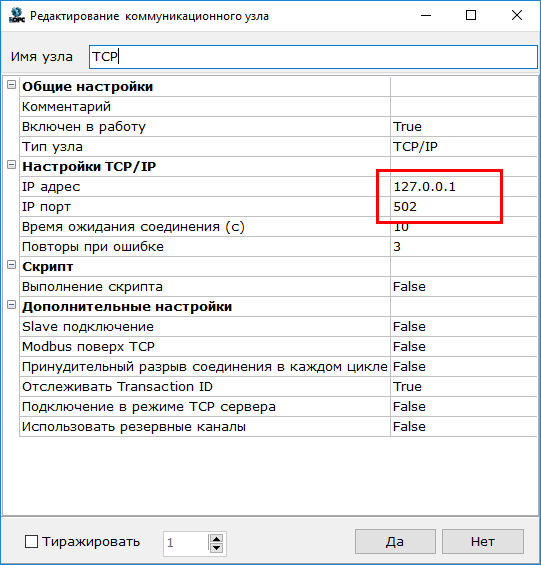Viewport: 541px width, 565px height.
Task: Click the Общие настройки section header
Action: [88, 86]
